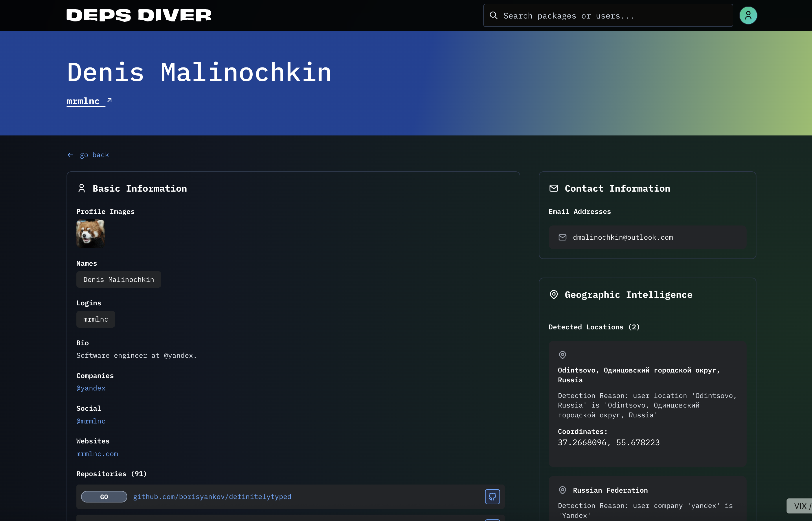The width and height of the screenshot is (812, 521).
Task: Click the Deps Diver logo
Action: click(x=139, y=15)
